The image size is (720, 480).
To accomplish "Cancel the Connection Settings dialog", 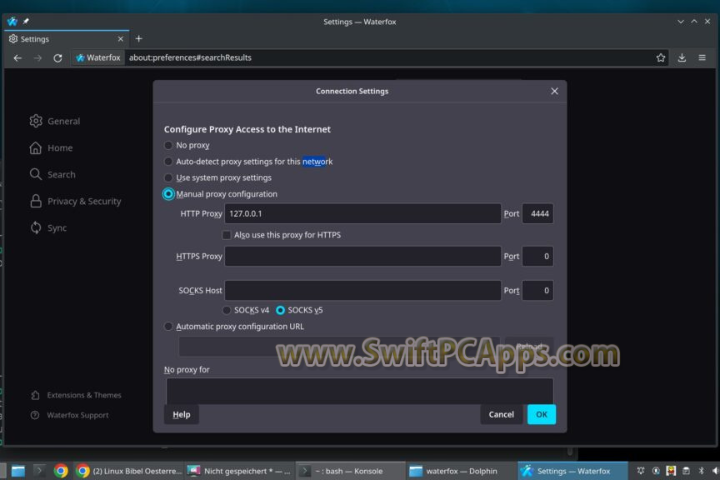I will [x=501, y=414].
